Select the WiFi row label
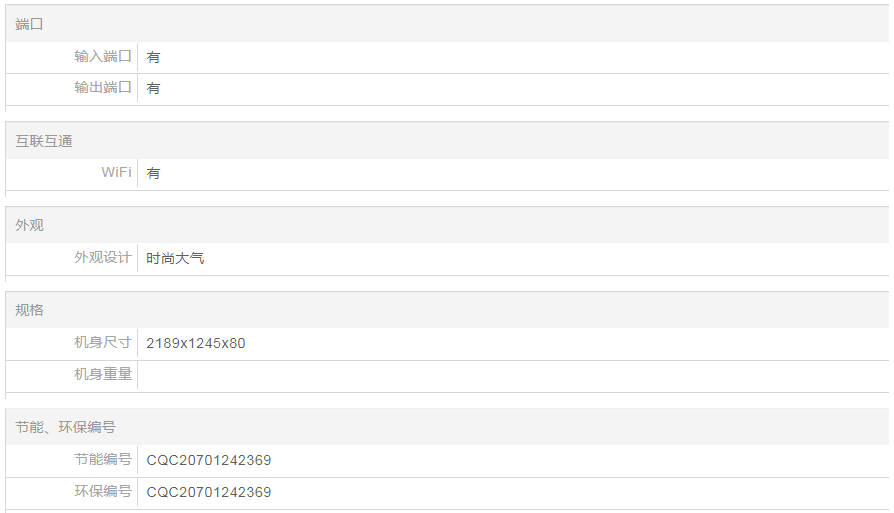894x513 pixels. click(116, 173)
